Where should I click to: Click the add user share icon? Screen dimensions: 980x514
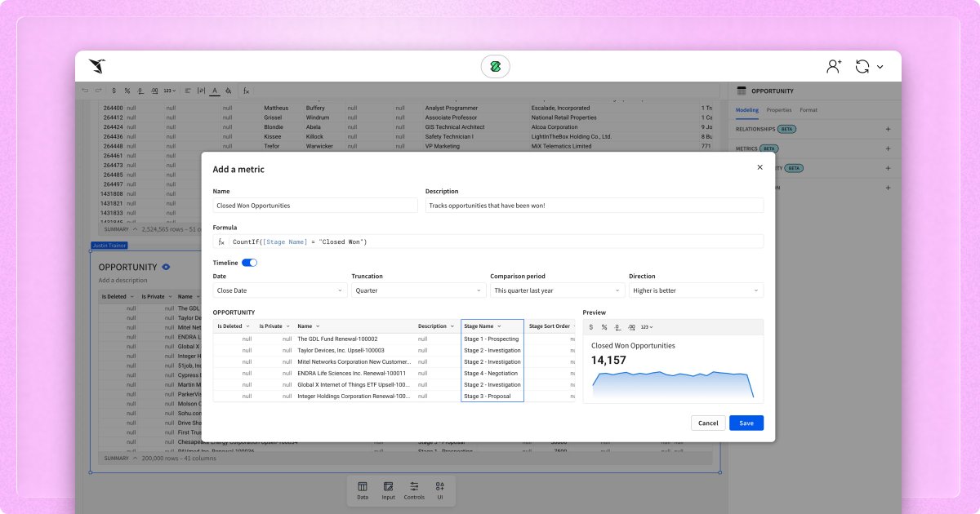pos(834,66)
